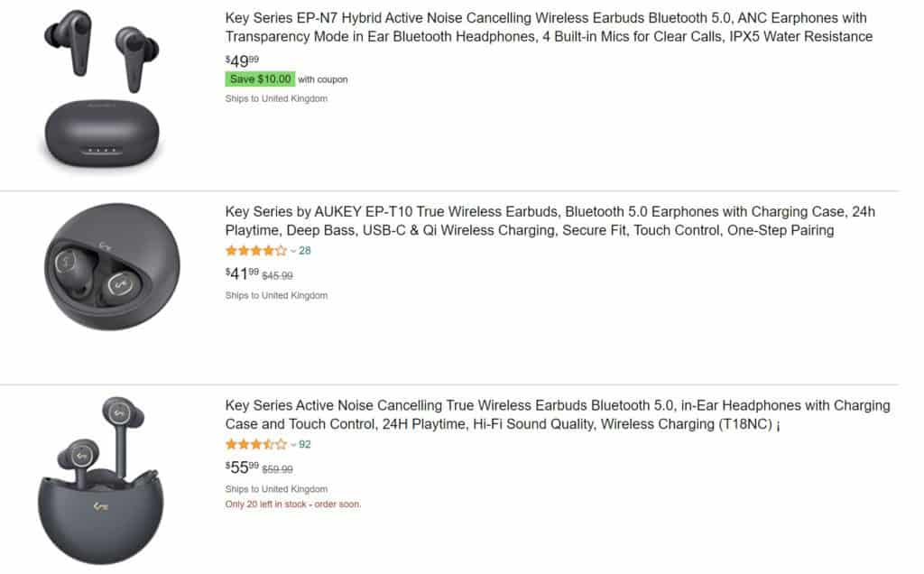This screenshot has height=574, width=924.
Task: Open the Key Series EP-N7 title link
Action: point(549,27)
